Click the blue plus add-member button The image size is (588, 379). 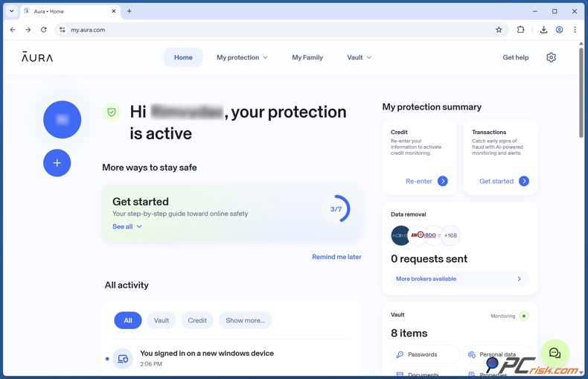[x=57, y=163]
